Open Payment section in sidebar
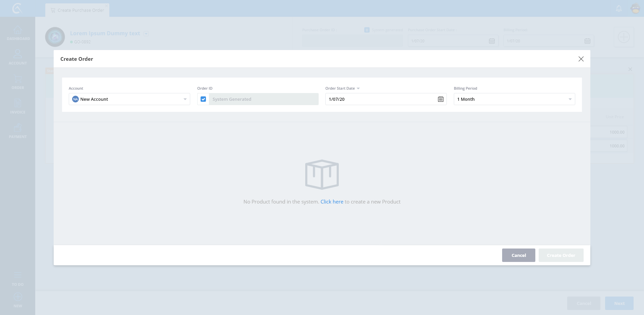The height and width of the screenshot is (315, 644). pyautogui.click(x=18, y=131)
